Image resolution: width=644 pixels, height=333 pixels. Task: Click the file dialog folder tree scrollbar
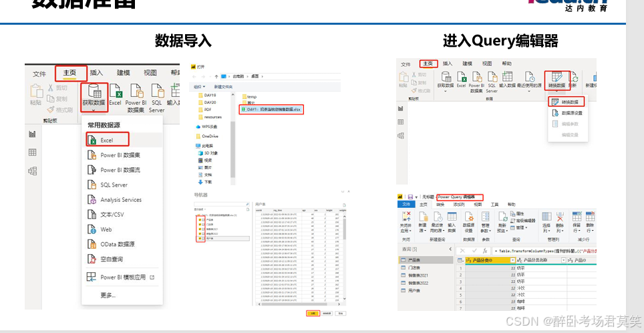(x=232, y=150)
